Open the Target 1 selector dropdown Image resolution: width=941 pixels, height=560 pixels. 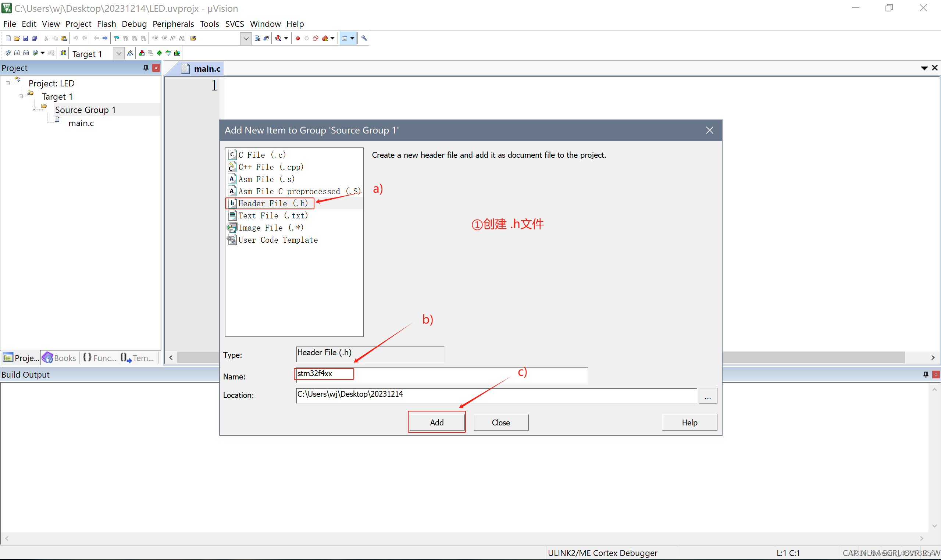118,53
